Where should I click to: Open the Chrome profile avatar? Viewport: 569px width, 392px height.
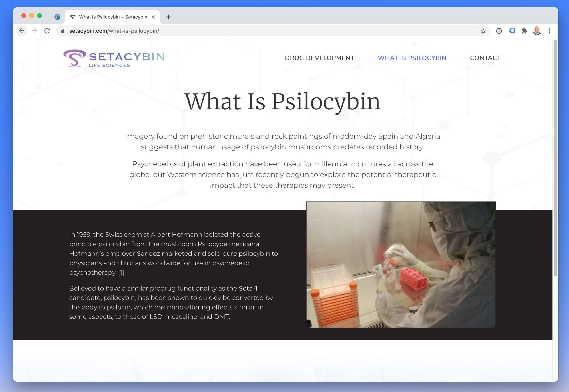click(x=537, y=31)
